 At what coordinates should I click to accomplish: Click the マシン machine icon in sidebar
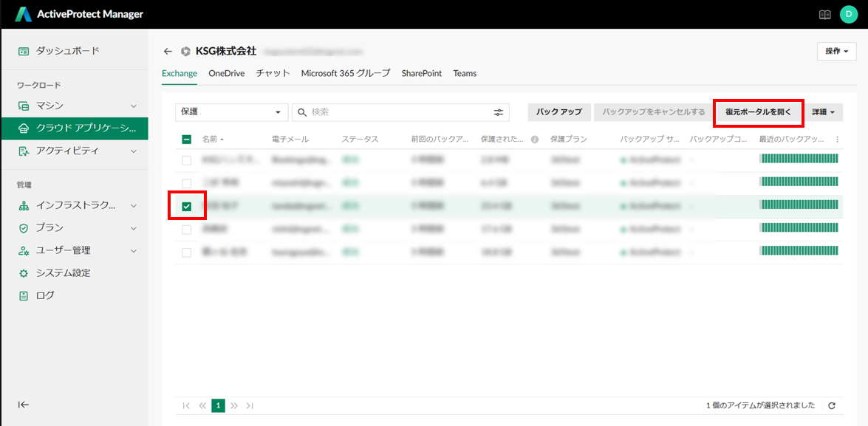23,106
